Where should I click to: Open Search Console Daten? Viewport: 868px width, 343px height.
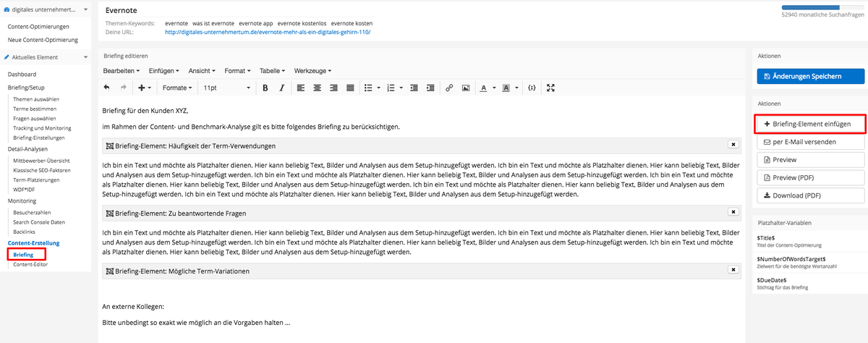pyautogui.click(x=39, y=222)
